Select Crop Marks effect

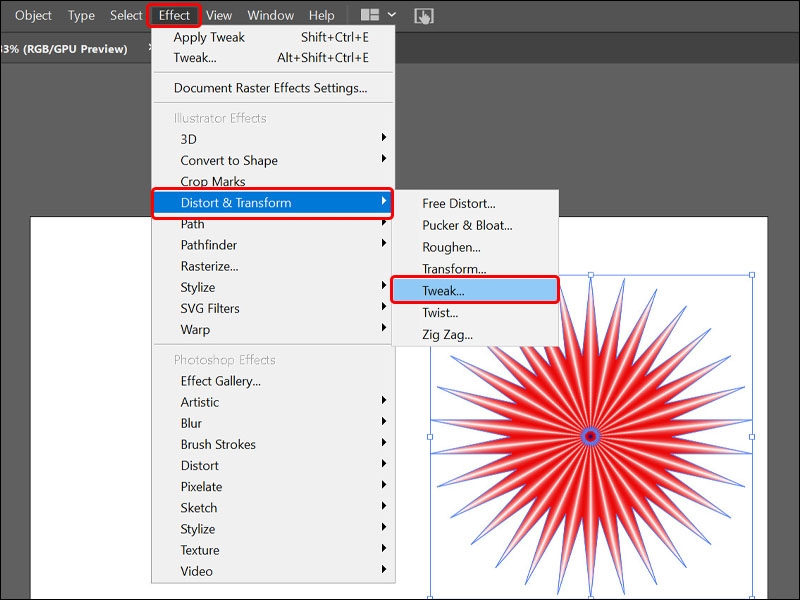[x=273, y=180]
